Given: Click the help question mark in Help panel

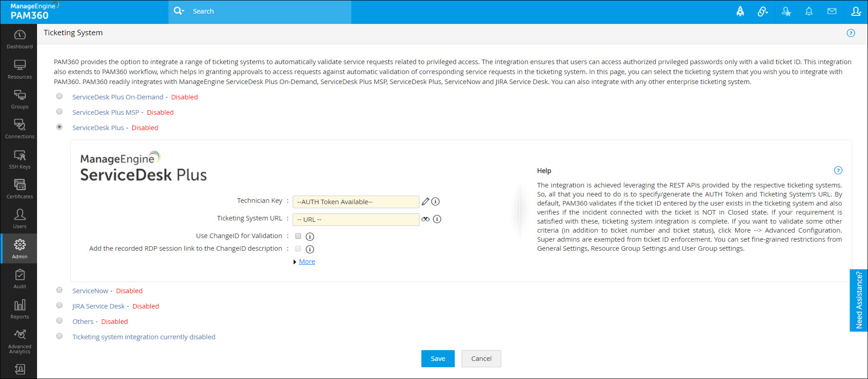Looking at the screenshot, I should (x=838, y=170).
